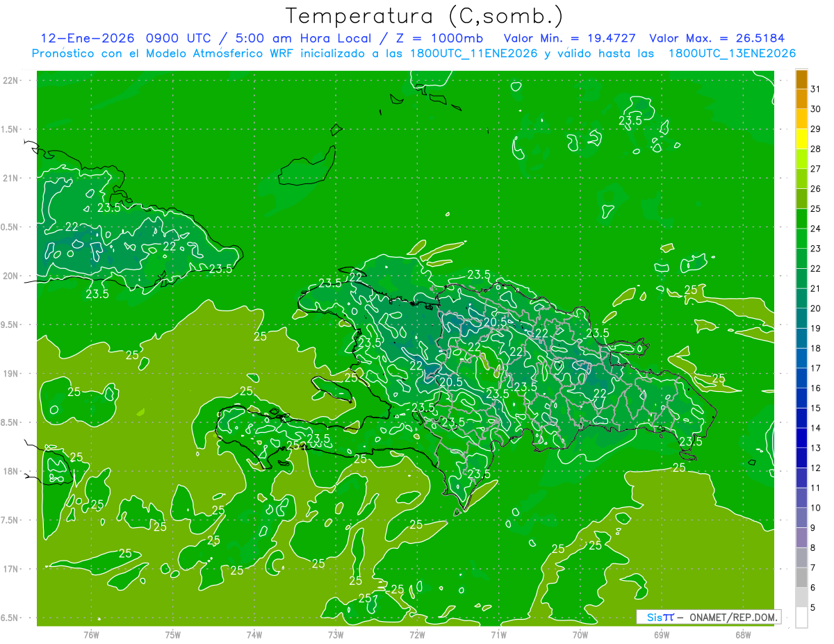834x644 pixels.
Task: Click the "22N" latitude axis label
Action: pos(10,81)
